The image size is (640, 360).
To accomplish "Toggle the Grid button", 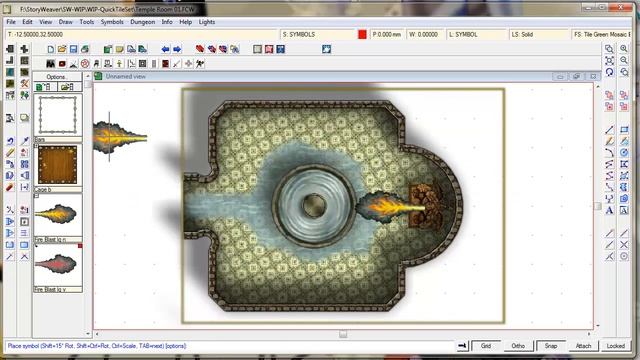I will [486, 346].
